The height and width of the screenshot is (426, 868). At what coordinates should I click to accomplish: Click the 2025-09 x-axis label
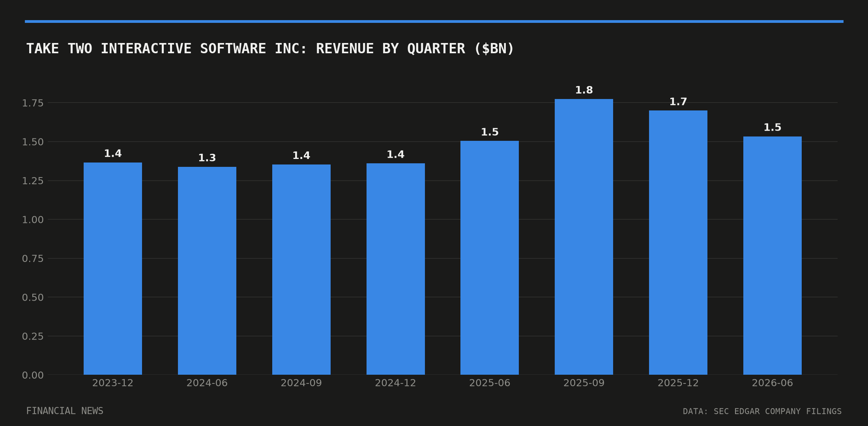584,383
